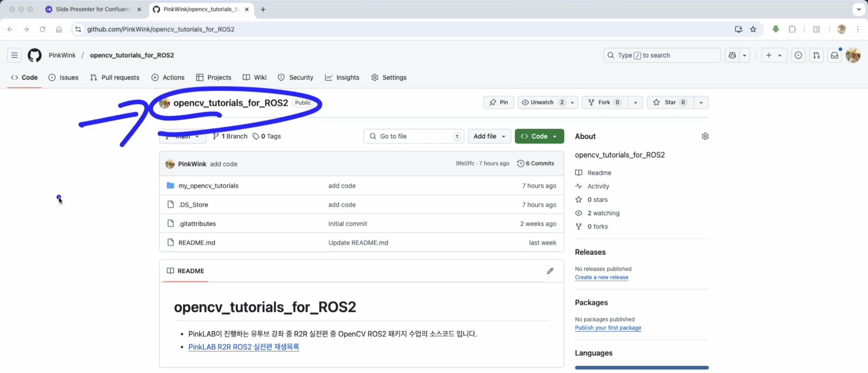This screenshot has width=868, height=373.
Task: Reload the page in browser
Action: coord(43,29)
